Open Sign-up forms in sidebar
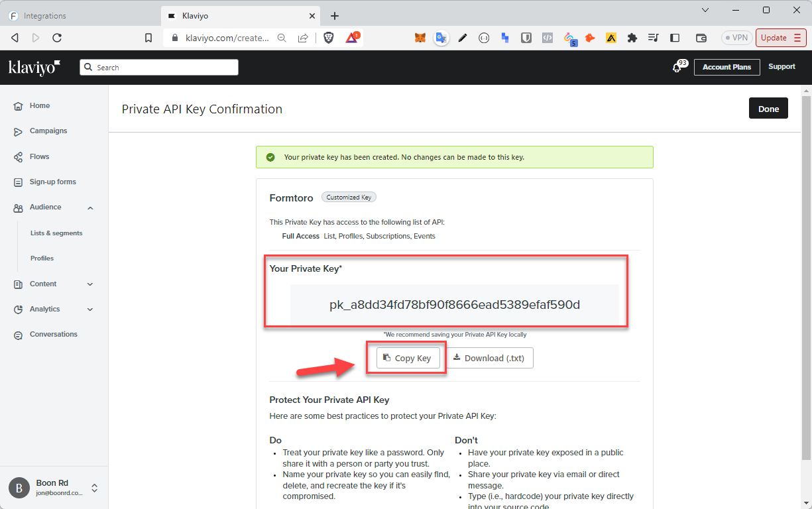812x509 pixels. (53, 182)
